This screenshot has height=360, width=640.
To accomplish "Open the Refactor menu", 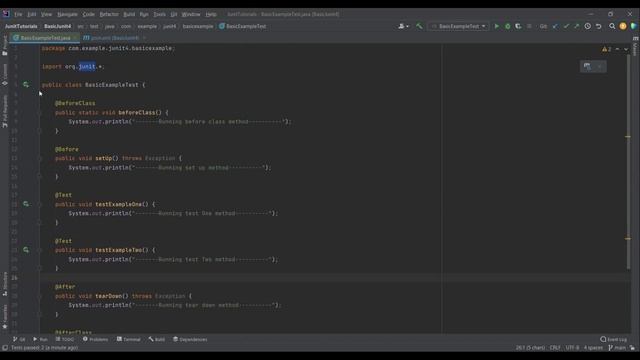I will click(x=109, y=14).
